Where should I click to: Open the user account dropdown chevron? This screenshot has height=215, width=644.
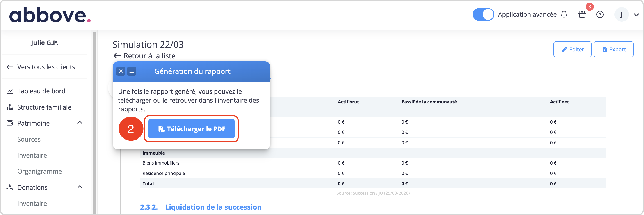636,15
